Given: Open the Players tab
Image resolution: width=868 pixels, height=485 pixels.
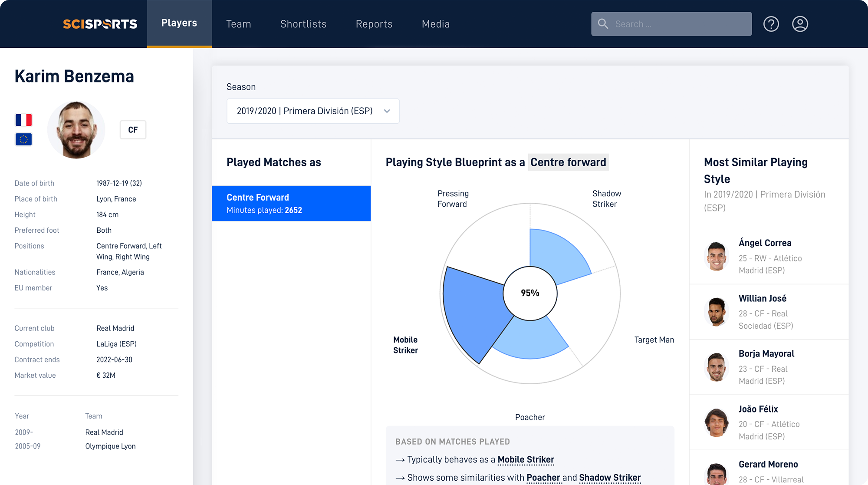Looking at the screenshot, I should (x=179, y=23).
